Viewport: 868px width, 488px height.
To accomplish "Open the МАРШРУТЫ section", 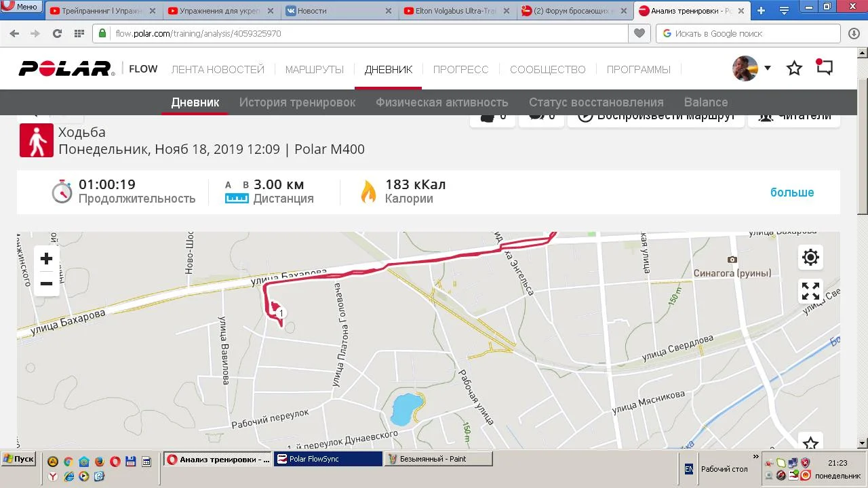I will pos(315,69).
